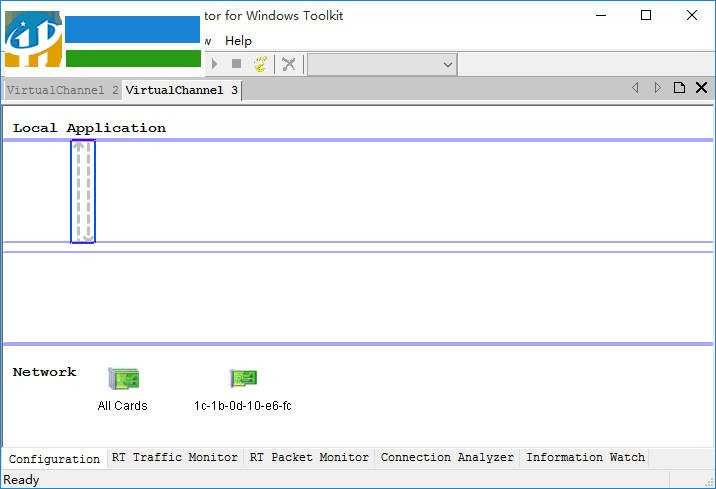Minimize the Toolkit window
Screen dimensions: 716x489
[x=601, y=16]
